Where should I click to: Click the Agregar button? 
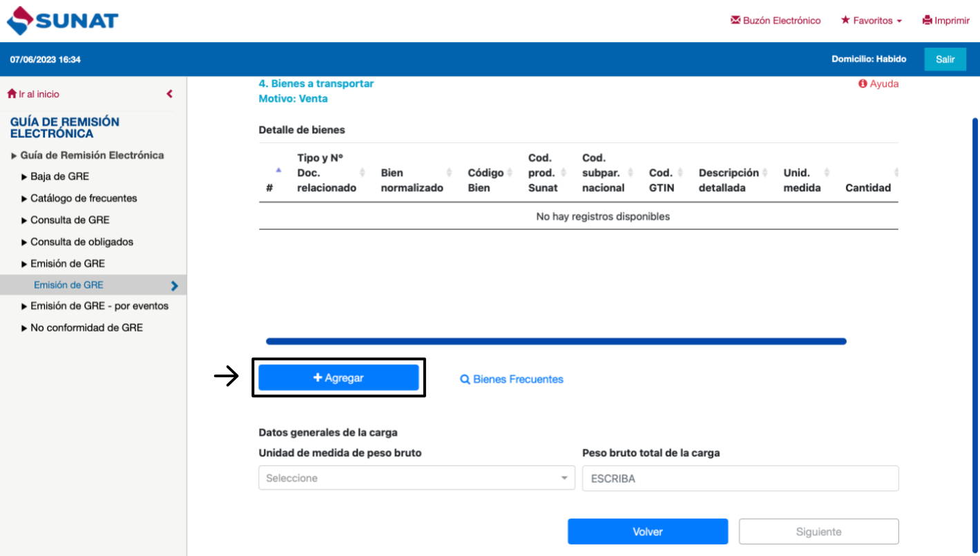tap(338, 378)
